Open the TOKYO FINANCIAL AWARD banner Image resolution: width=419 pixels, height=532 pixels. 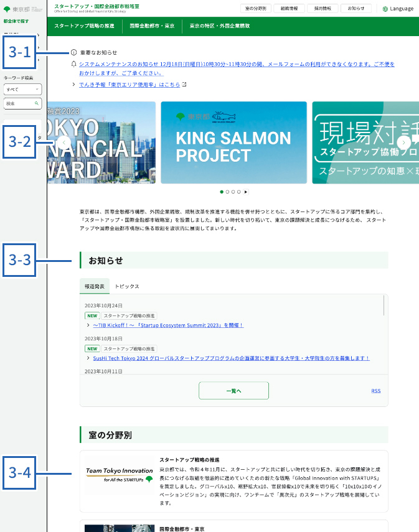[x=101, y=142]
